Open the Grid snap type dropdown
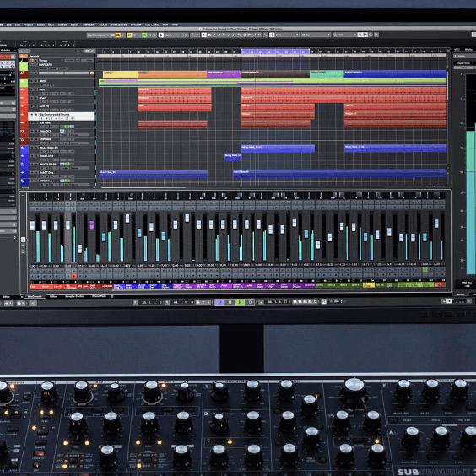The width and height of the screenshot is (476, 476). coord(284,35)
